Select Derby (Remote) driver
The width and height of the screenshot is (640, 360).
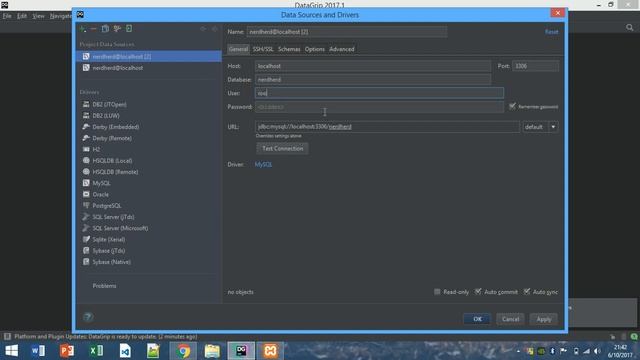point(112,138)
